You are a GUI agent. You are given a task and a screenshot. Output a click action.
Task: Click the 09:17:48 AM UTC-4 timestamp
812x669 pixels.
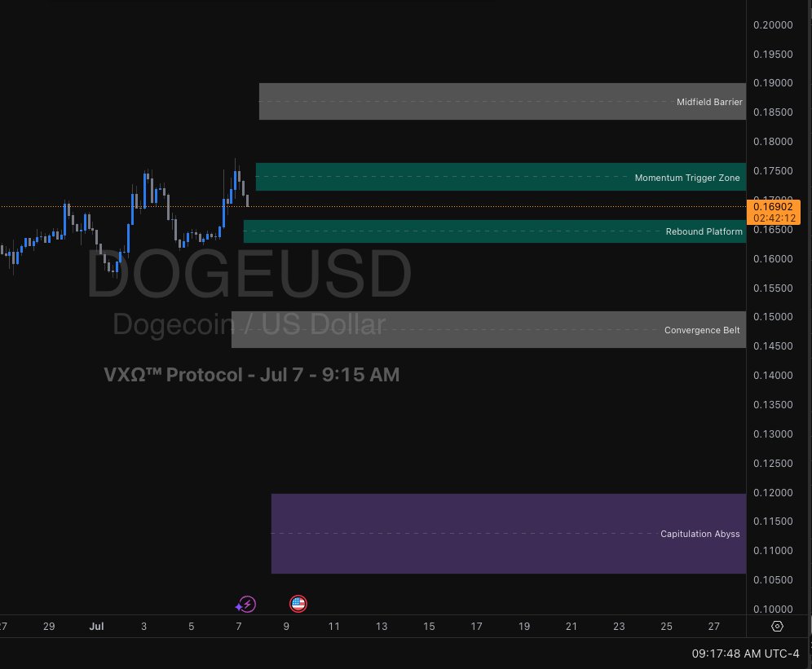click(x=744, y=654)
